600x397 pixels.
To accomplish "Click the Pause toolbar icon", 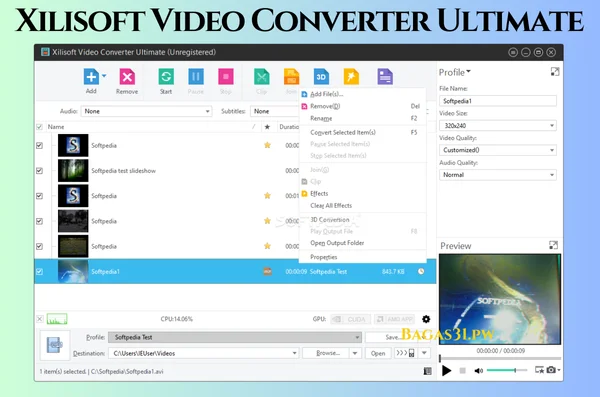I will (196, 77).
